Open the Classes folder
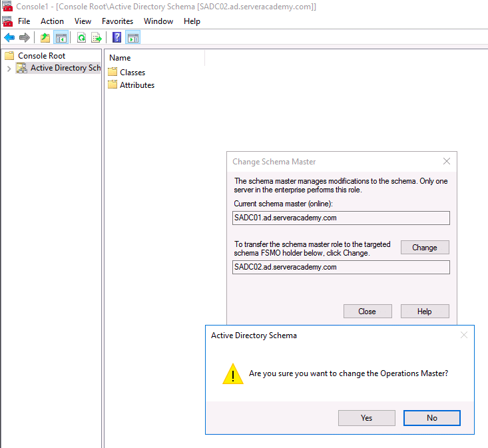This screenshot has height=448, width=488. pos(132,72)
